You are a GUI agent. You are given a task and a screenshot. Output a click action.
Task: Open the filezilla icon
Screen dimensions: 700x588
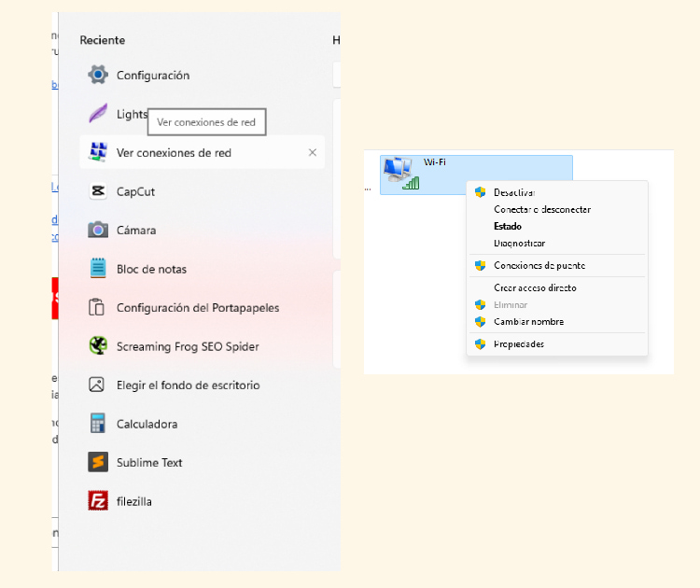click(x=98, y=501)
